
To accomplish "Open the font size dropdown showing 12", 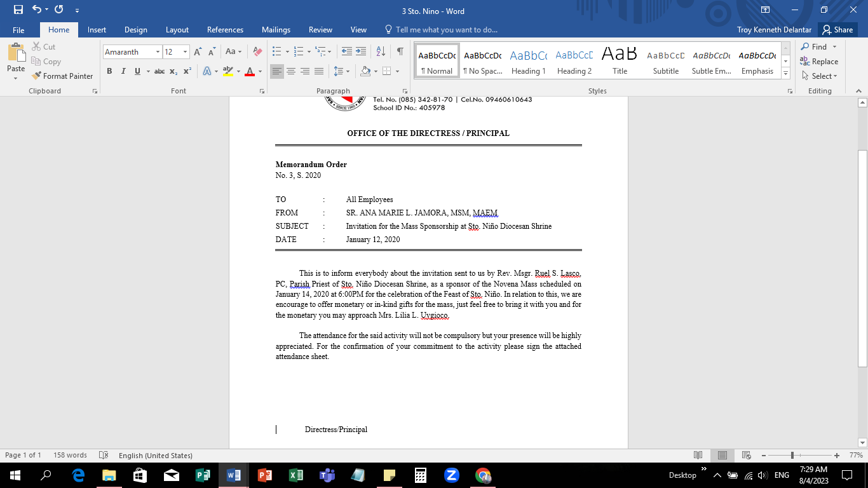I will [x=186, y=52].
